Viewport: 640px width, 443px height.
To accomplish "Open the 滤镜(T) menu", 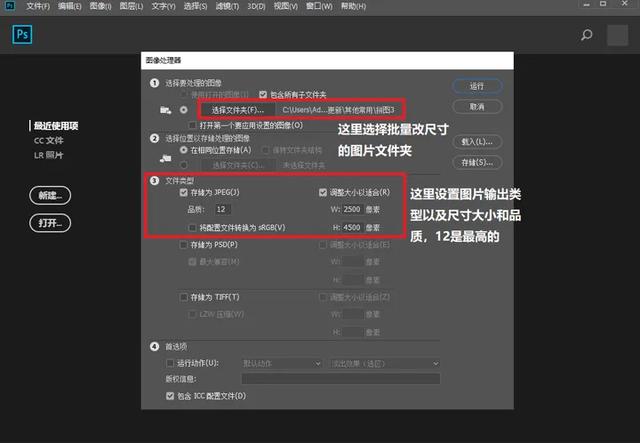I will 227,6.
